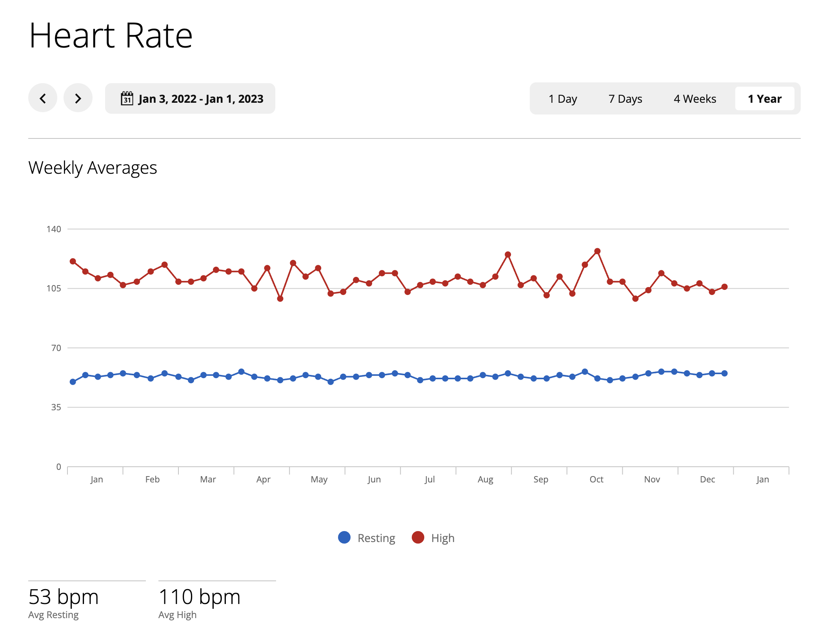
Task: Click first blue Resting point in January
Action: point(73,382)
